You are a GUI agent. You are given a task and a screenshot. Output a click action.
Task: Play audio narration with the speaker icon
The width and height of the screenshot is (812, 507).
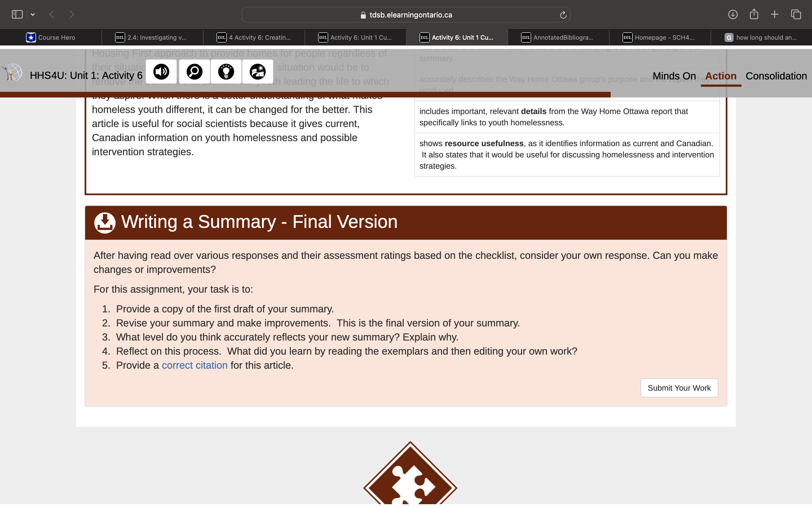[x=161, y=71]
